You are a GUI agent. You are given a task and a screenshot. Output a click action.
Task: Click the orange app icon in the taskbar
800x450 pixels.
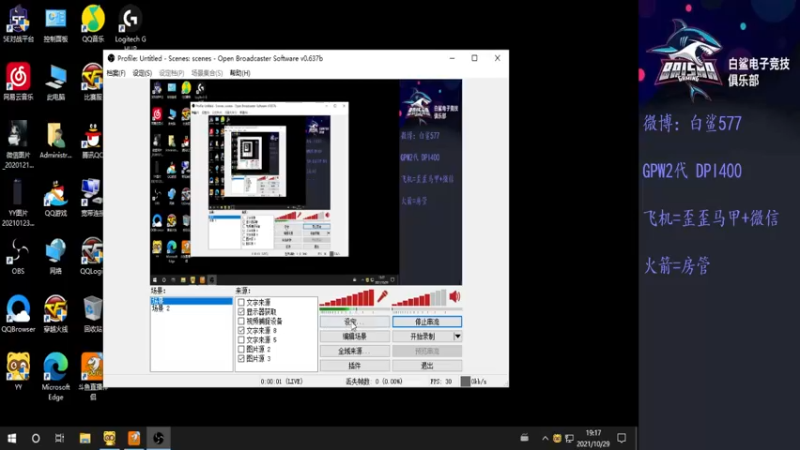click(134, 438)
